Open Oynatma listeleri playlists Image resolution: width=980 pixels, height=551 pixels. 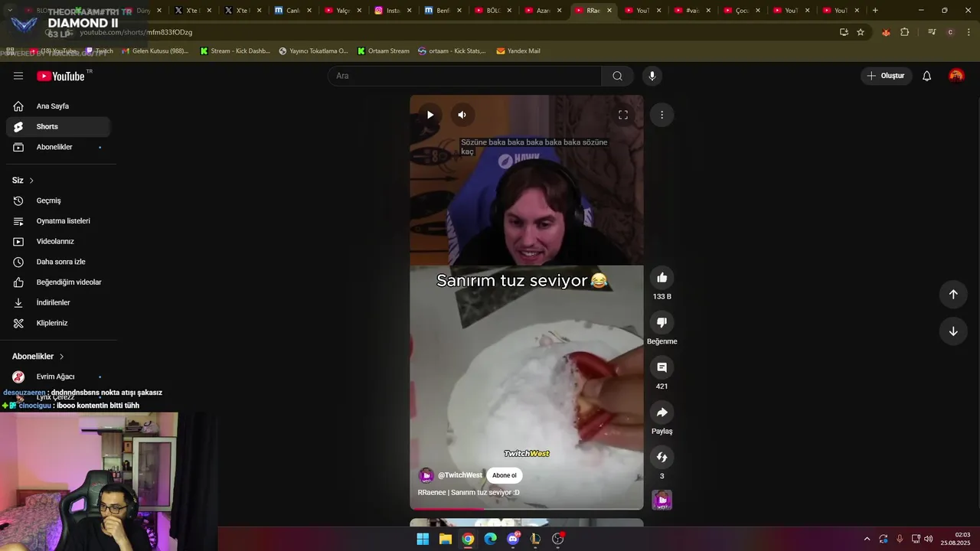click(x=58, y=221)
